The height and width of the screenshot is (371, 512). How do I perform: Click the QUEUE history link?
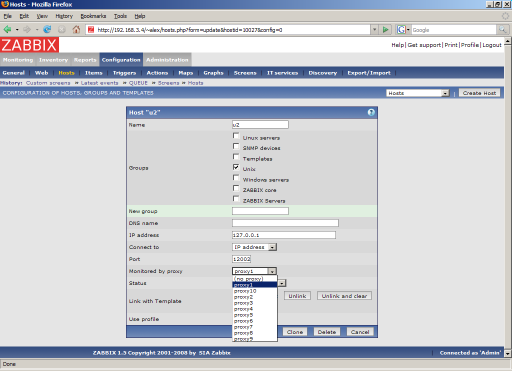[138, 83]
